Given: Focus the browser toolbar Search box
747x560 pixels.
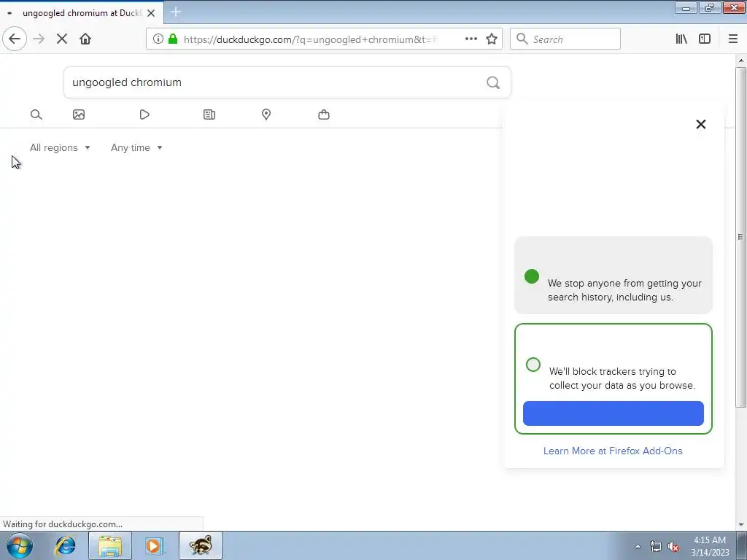Looking at the screenshot, I should 565,39.
